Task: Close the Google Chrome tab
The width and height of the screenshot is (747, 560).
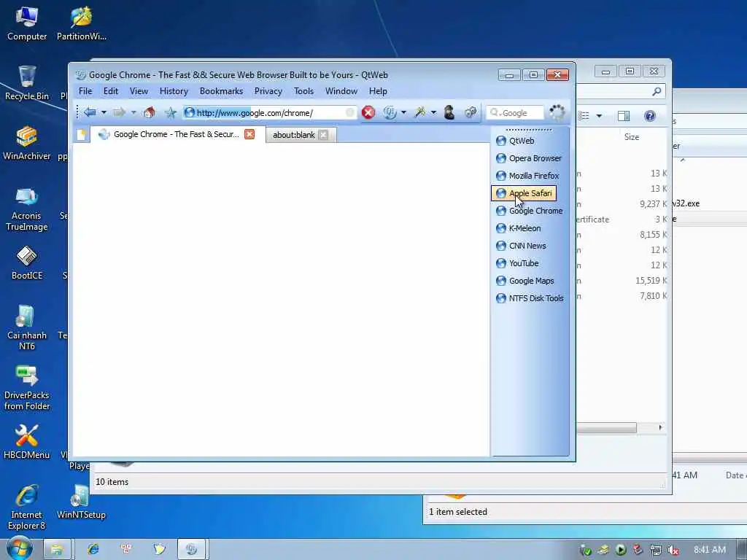Action: click(x=249, y=134)
